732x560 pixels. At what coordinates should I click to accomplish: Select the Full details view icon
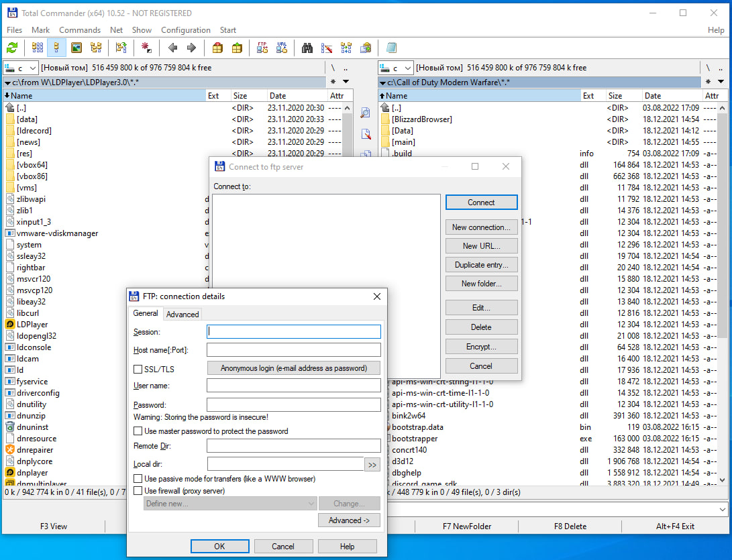click(x=56, y=48)
